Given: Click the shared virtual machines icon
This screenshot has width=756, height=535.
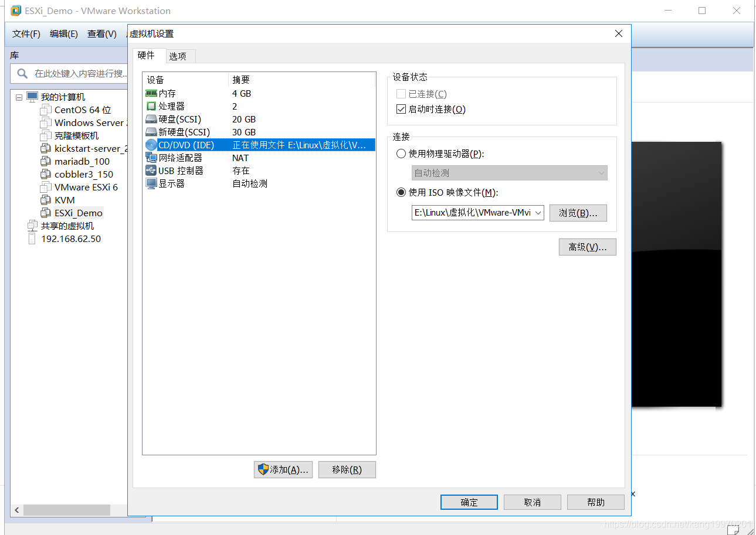Looking at the screenshot, I should [x=32, y=226].
